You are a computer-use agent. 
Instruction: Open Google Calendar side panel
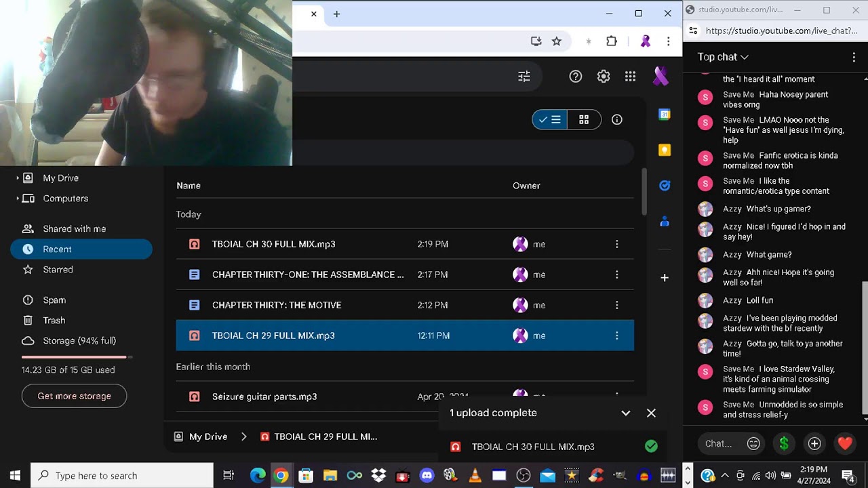click(665, 115)
